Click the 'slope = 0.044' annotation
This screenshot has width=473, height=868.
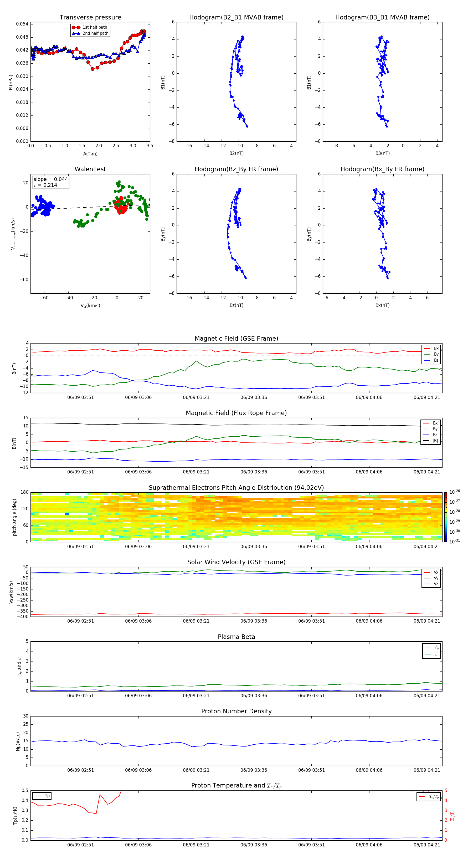pyautogui.click(x=50, y=179)
